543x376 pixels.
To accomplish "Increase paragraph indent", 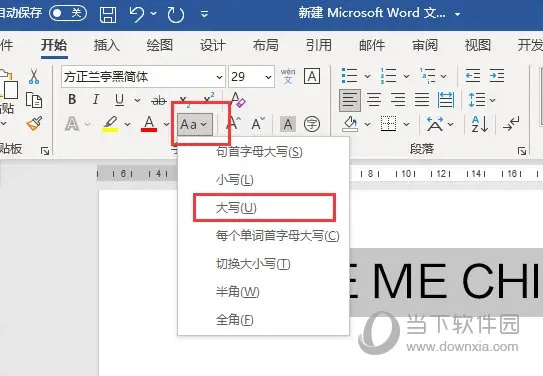I will [497, 75].
